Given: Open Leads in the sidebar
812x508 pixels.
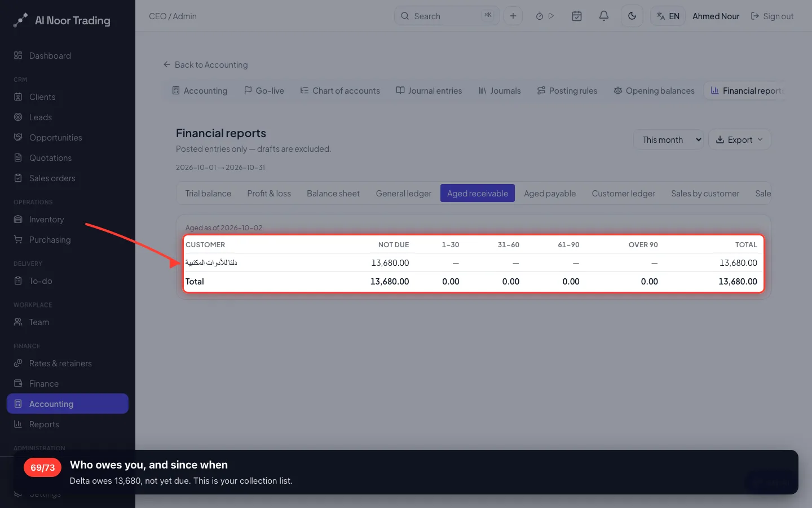Looking at the screenshot, I should coord(68,117).
